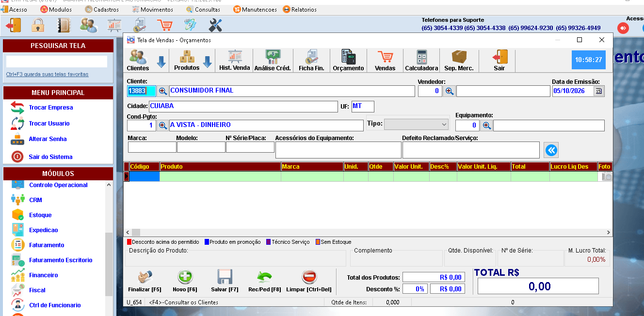Click main toolbar address book icon
The width and height of the screenshot is (644, 316).
click(64, 25)
